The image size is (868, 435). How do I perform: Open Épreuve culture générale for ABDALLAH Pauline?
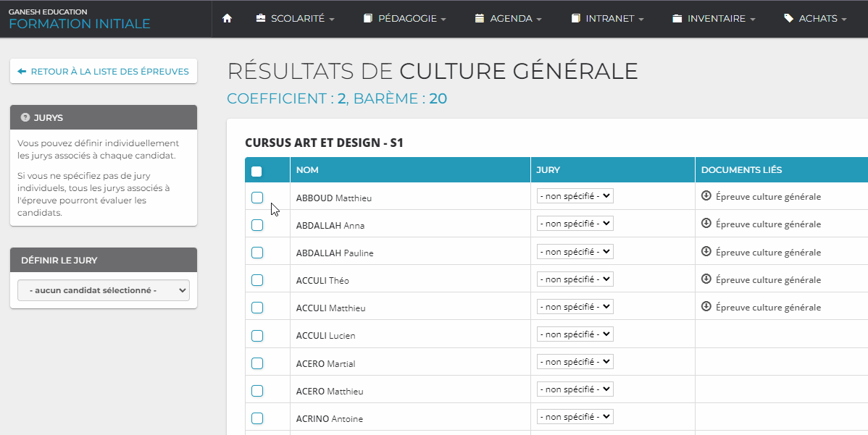tap(768, 252)
